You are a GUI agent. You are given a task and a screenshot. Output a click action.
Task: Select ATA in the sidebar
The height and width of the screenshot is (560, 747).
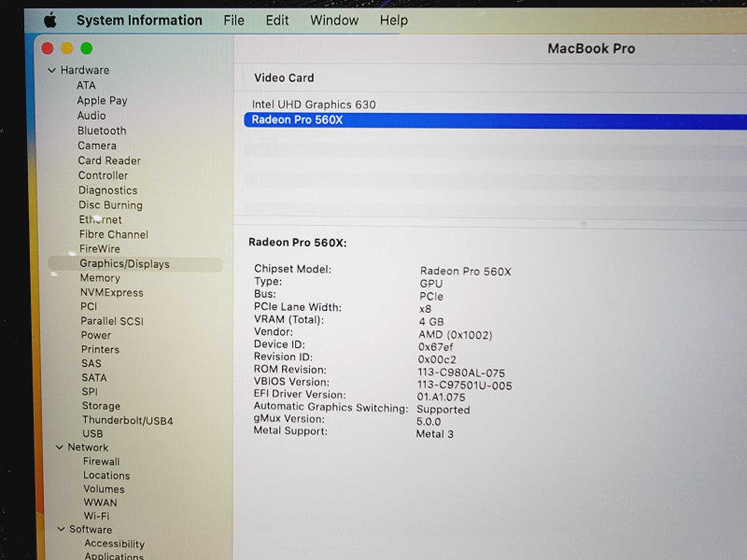pyautogui.click(x=86, y=85)
